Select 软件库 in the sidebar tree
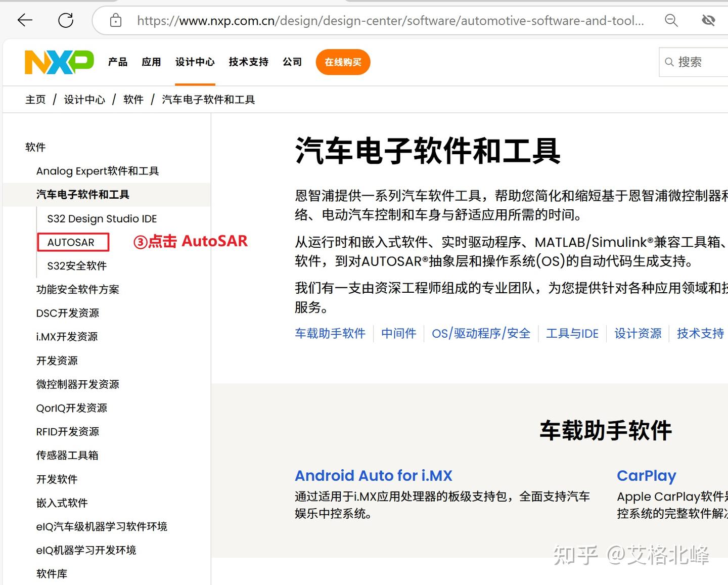Image resolution: width=728 pixels, height=585 pixels. click(x=51, y=573)
